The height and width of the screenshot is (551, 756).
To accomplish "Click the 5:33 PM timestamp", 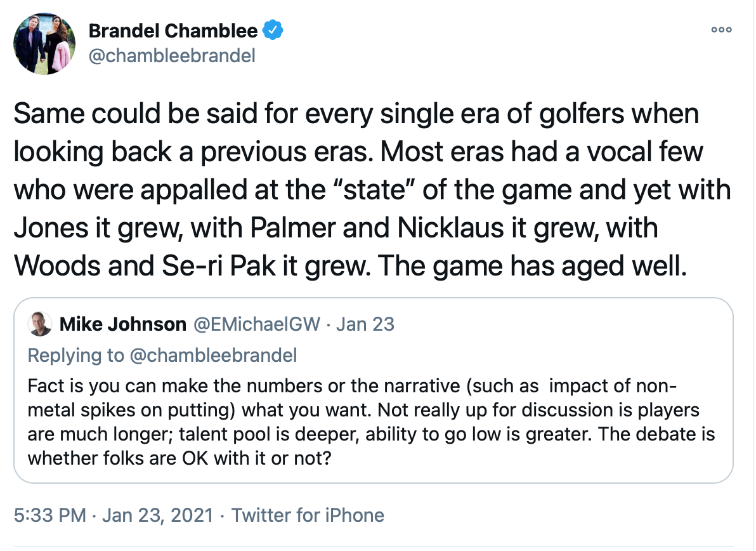I will (50, 515).
